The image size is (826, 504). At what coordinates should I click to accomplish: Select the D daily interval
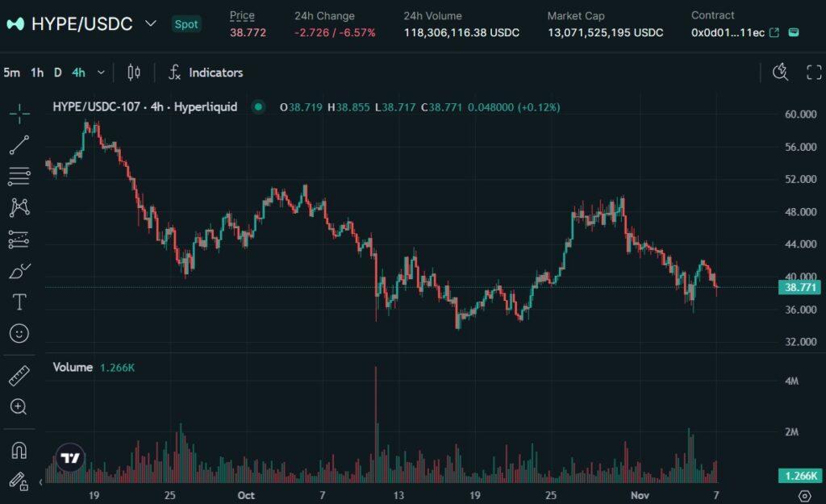tap(57, 72)
